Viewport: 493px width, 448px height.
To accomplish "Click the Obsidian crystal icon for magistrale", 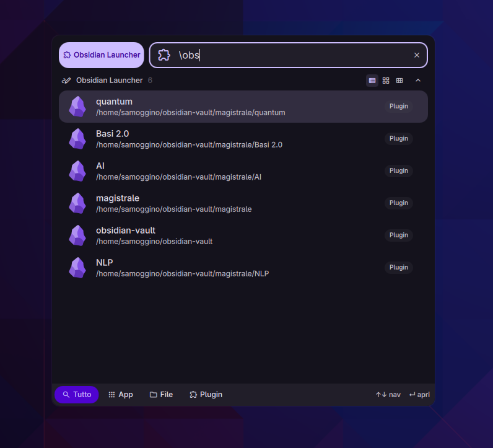I will [x=77, y=203].
